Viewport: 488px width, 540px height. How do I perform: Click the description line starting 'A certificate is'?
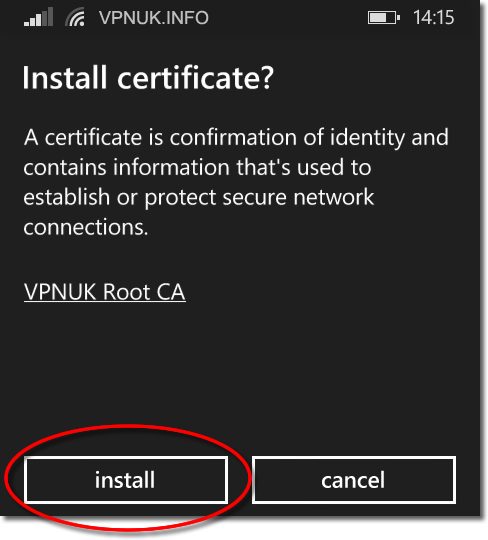pyautogui.click(x=236, y=138)
